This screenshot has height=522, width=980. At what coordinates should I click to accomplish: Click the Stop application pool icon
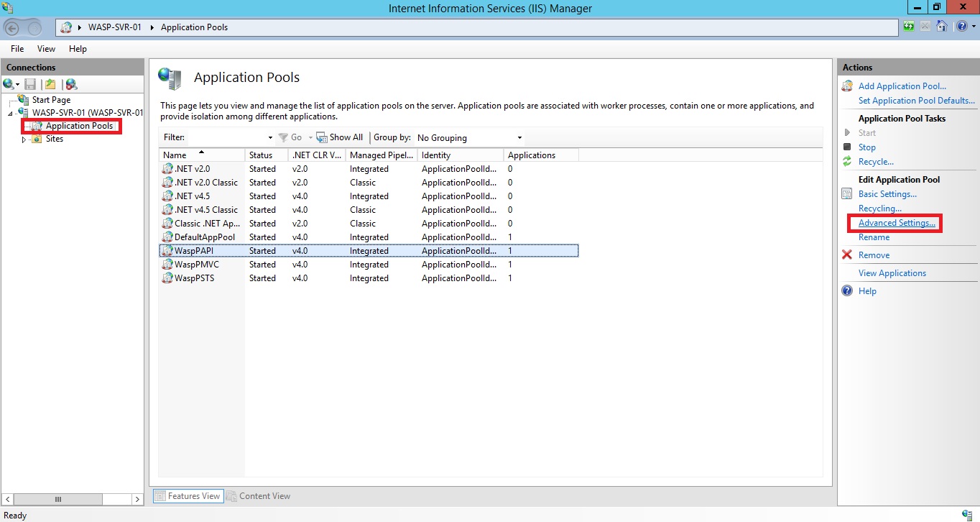(847, 147)
